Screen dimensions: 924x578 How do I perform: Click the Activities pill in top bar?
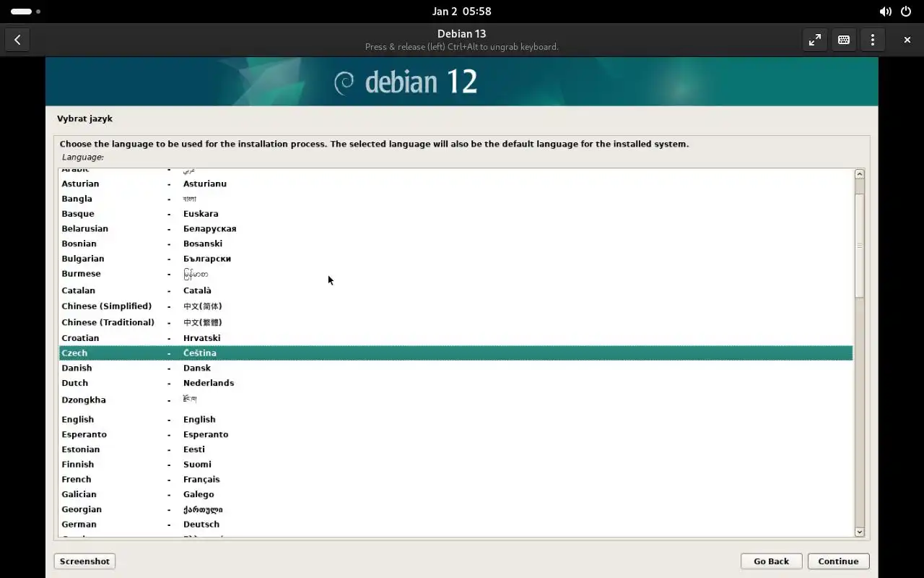click(26, 12)
